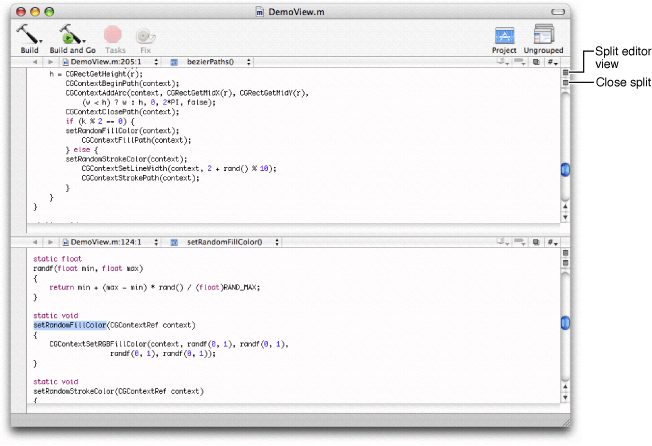Click the Ungrouped toolbar icon

point(545,34)
